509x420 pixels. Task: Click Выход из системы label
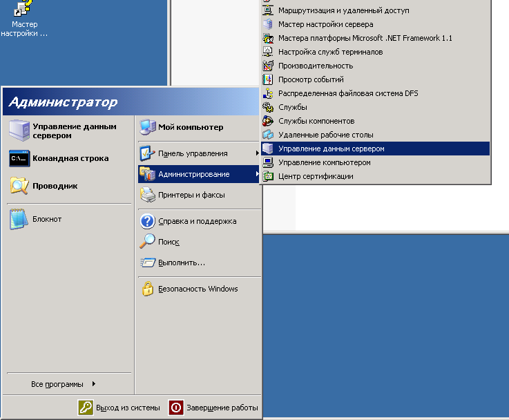tap(128, 408)
